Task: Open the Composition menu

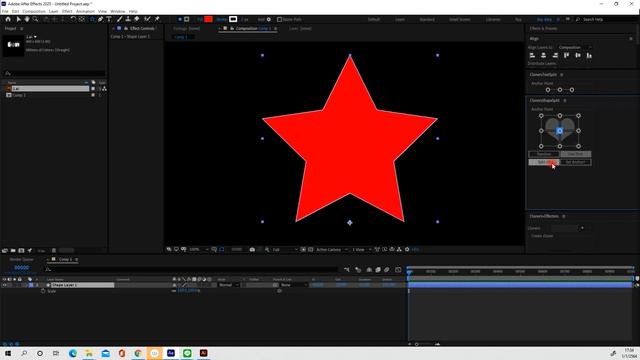Action: pyautogui.click(x=34, y=11)
